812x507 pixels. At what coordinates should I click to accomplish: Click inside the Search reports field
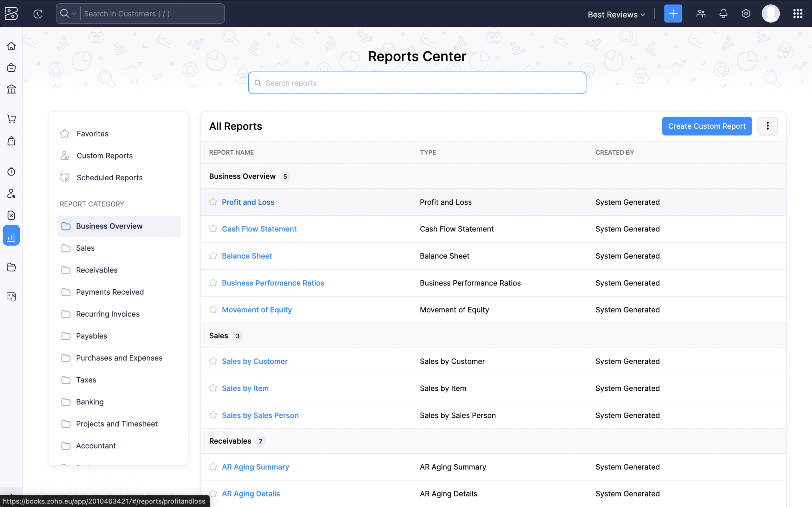[x=417, y=83]
